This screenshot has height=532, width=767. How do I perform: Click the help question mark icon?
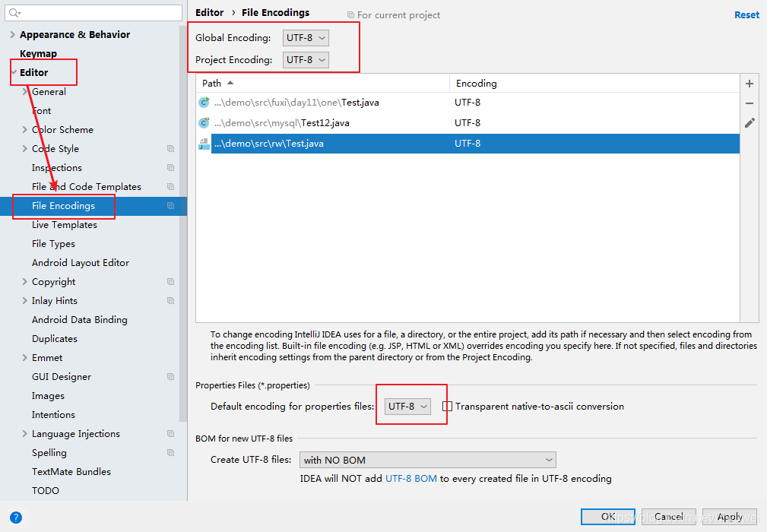tap(16, 518)
